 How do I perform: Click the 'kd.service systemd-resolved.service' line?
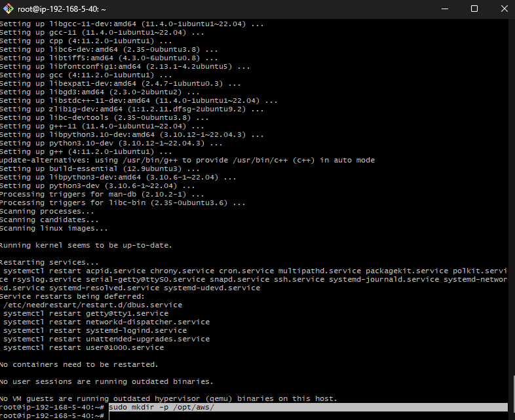[130, 288]
